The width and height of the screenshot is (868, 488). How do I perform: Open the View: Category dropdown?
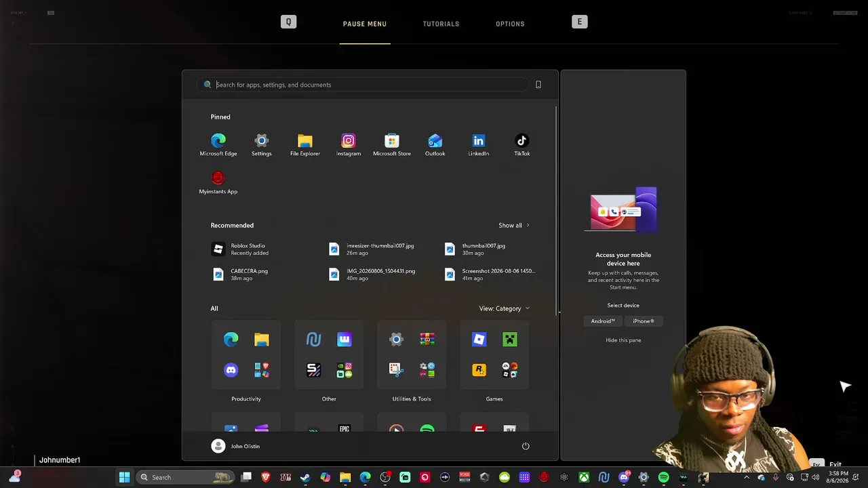[x=505, y=308]
